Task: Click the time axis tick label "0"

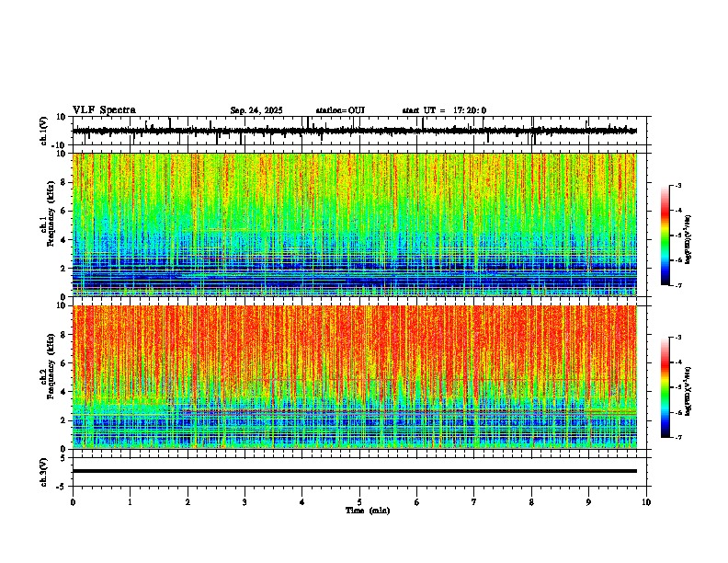Action: [x=73, y=502]
